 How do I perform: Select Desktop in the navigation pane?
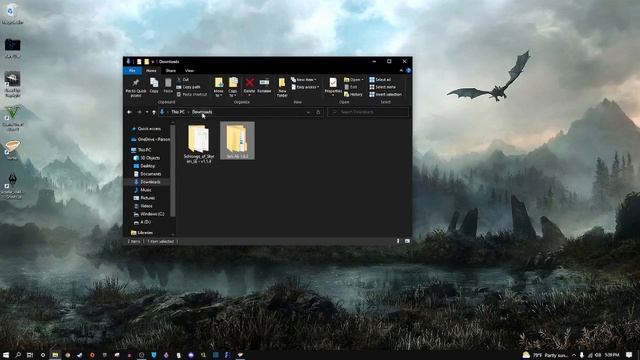[x=144, y=166]
